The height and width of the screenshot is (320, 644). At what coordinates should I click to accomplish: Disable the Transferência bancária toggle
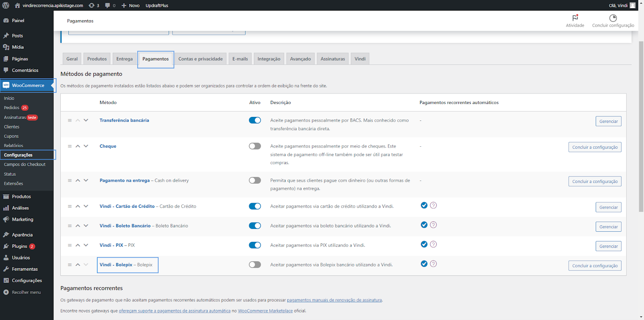pos(255,121)
